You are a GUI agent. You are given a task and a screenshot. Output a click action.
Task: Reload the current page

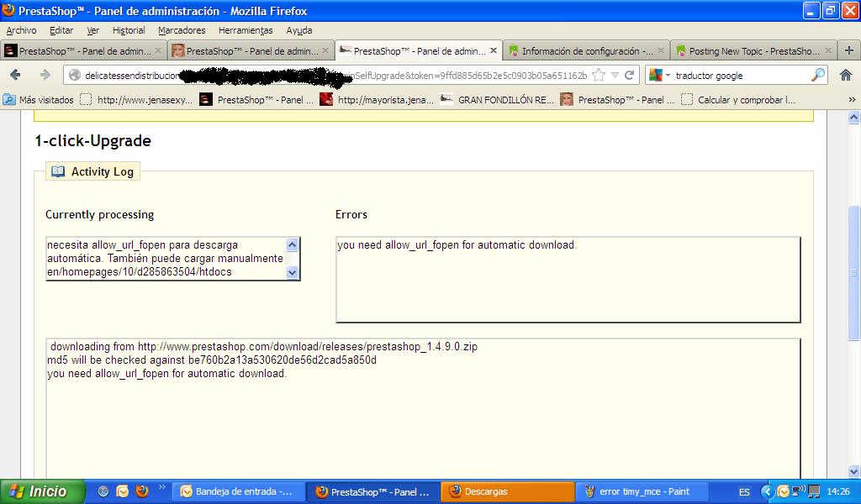tap(629, 75)
